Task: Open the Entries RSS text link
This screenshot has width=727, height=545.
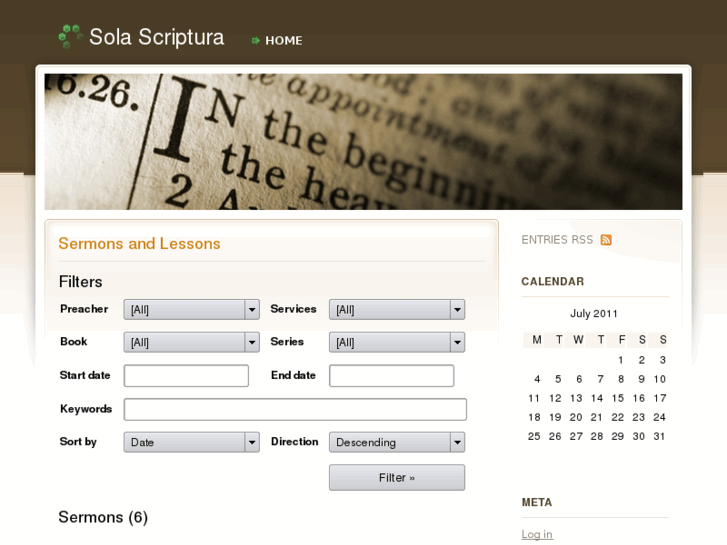Action: point(557,240)
